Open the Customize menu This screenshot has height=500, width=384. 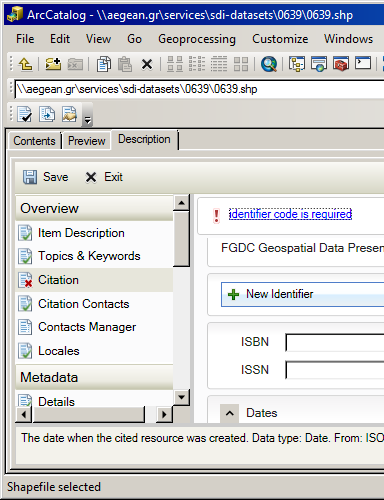(x=280, y=39)
